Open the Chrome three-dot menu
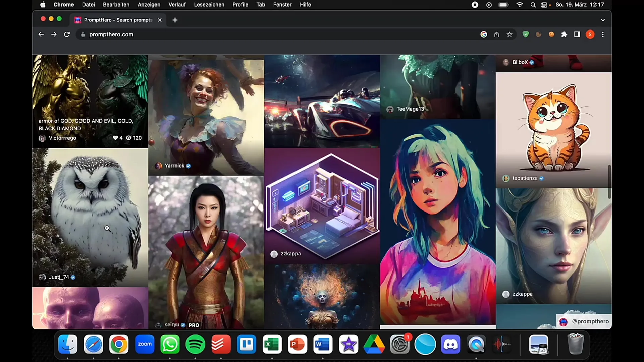Image resolution: width=644 pixels, height=362 pixels. pos(603,34)
